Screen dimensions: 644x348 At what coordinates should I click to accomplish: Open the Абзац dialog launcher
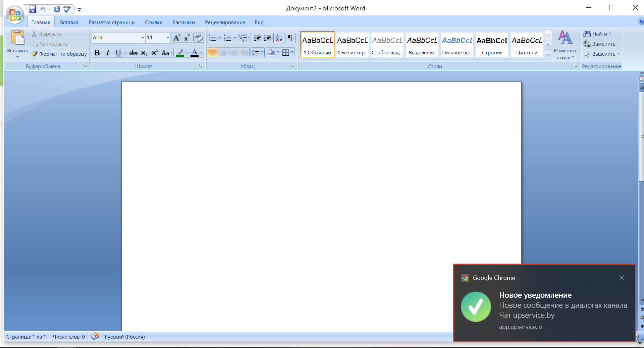click(292, 66)
